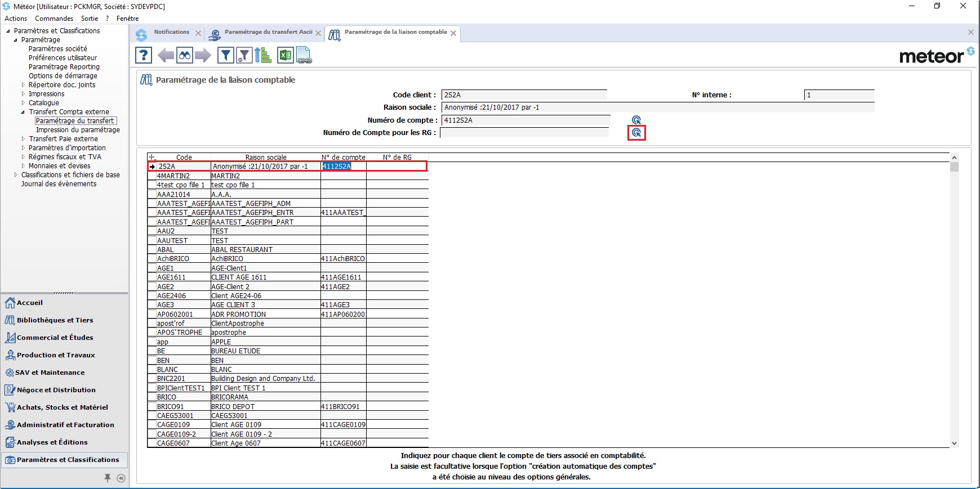This screenshot has height=489, width=980.
Task: Close the Notifications tab
Action: pos(198,33)
